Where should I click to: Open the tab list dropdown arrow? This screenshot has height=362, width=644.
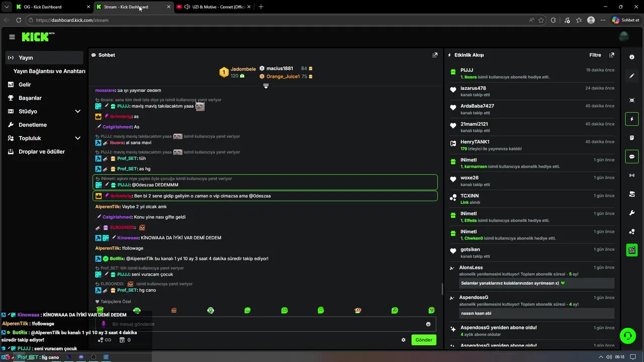tap(6, 7)
